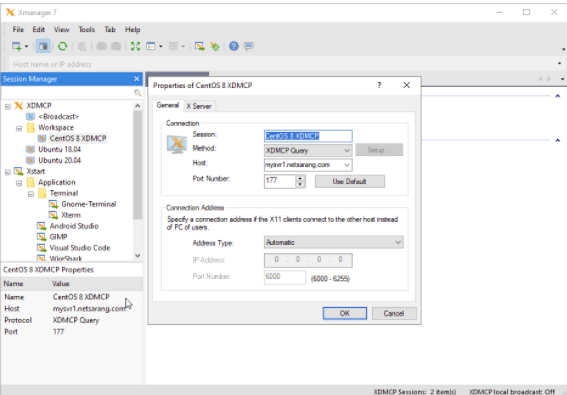The height and width of the screenshot is (395, 567).
Task: Select the CentOS 8 XDMCP session
Action: 78,139
